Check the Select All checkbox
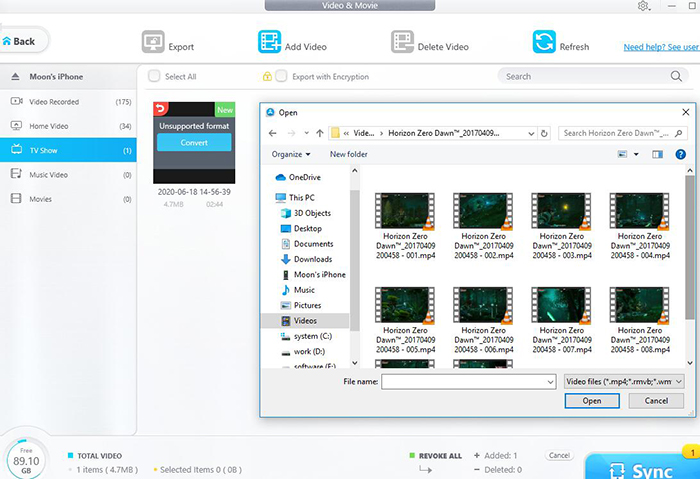Screen dimensions: 700x479 pos(154,76)
